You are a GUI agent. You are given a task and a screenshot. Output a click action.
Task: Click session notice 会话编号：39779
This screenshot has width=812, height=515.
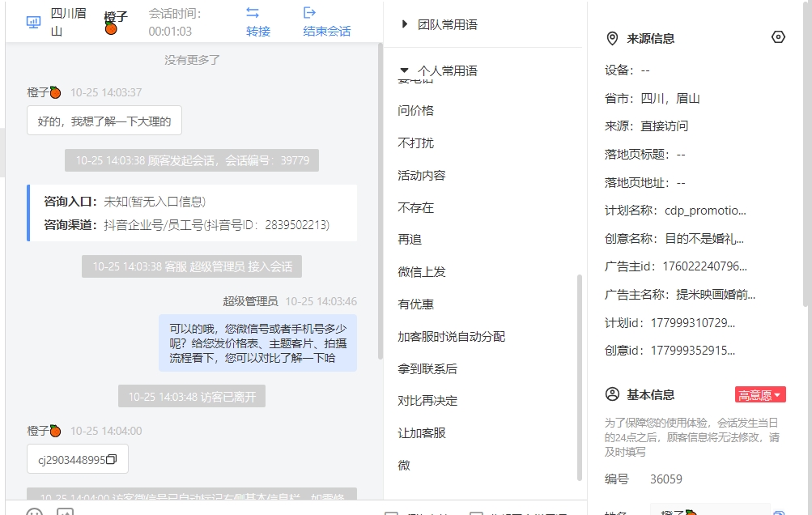coord(192,160)
